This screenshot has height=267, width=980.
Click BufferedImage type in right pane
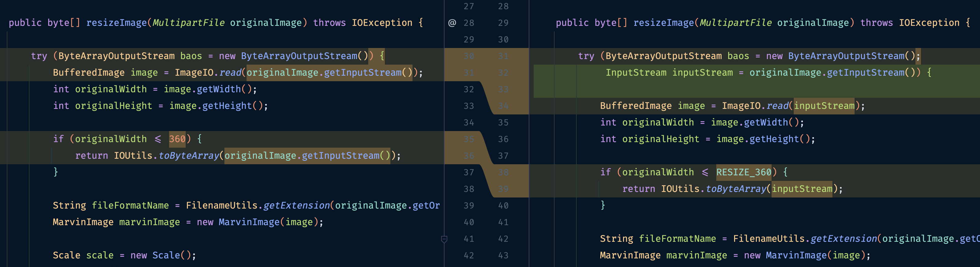coord(636,106)
